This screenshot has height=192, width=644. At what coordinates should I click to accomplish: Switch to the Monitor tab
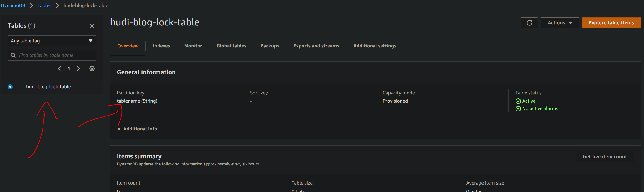coord(193,46)
